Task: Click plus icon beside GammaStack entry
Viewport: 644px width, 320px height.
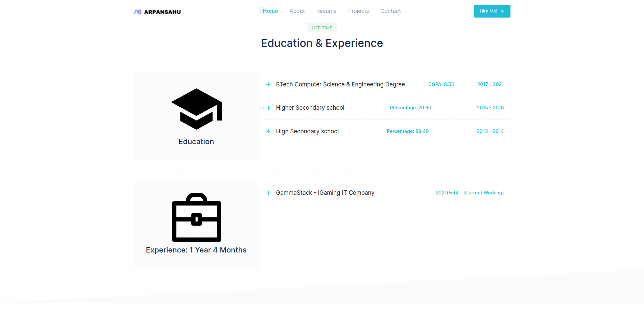Action: pos(268,193)
